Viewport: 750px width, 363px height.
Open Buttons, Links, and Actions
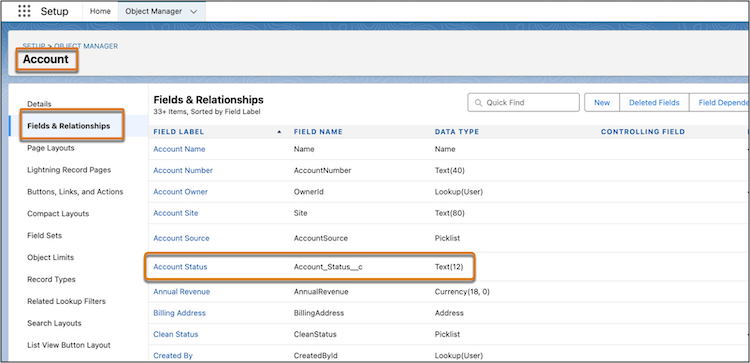75,192
